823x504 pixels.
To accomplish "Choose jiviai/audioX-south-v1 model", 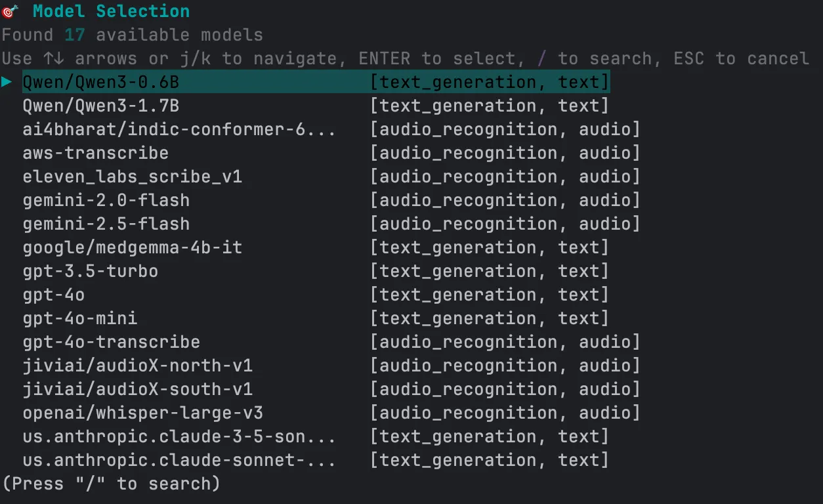I will tap(331, 389).
